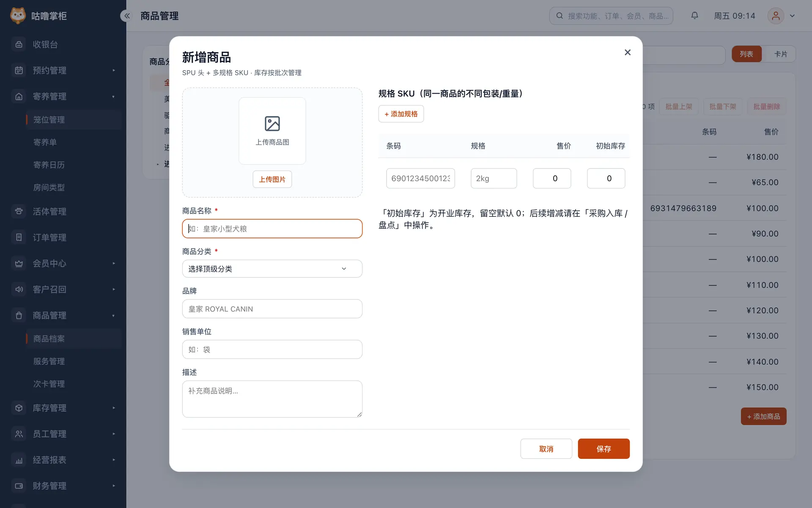Click the 经营报表 bar chart icon

point(19,460)
